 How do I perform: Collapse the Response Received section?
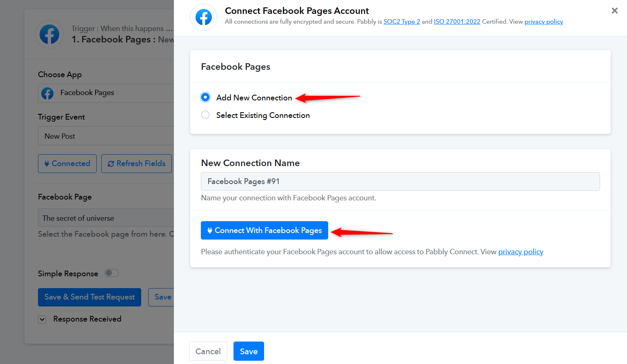[42, 320]
